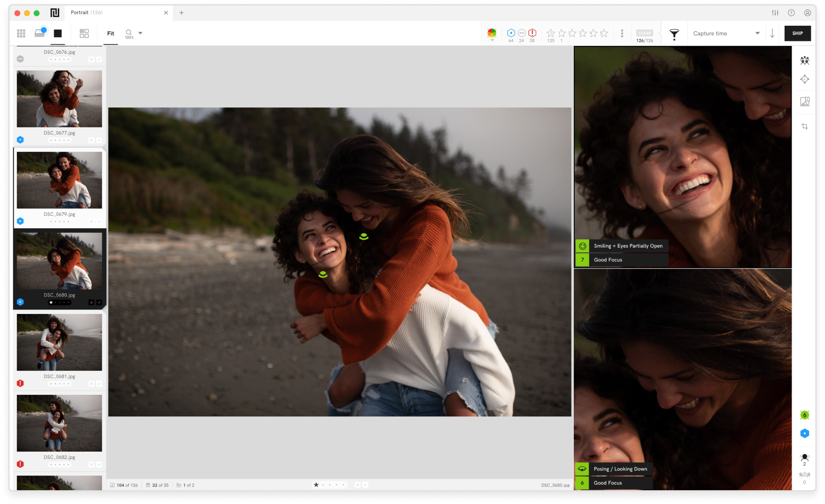Filter unstarred images (125)
Image resolution: width=825 pixels, height=504 pixels.
pos(551,33)
